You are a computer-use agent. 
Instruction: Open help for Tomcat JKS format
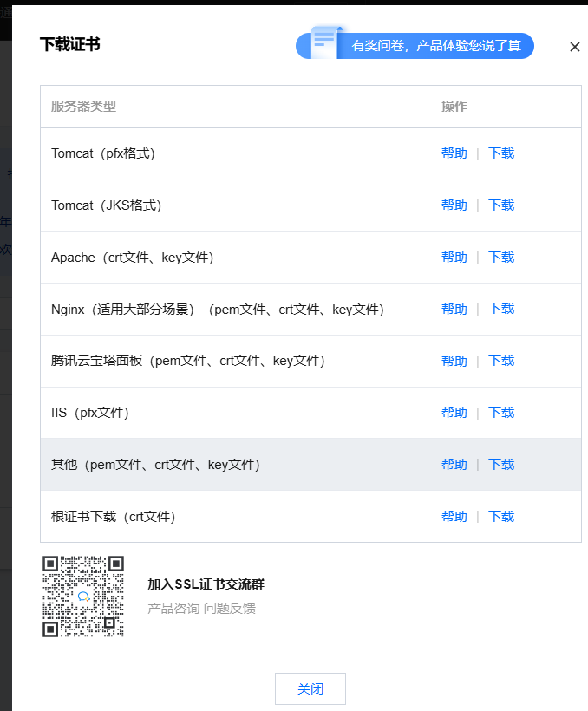[454, 205]
